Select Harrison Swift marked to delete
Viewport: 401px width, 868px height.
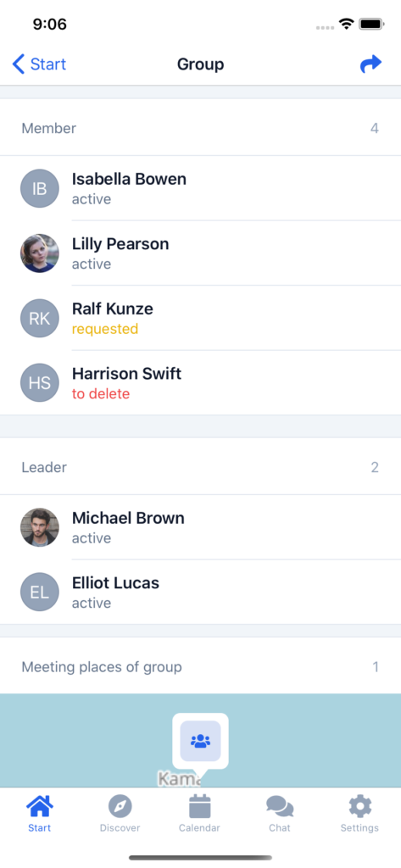point(200,382)
